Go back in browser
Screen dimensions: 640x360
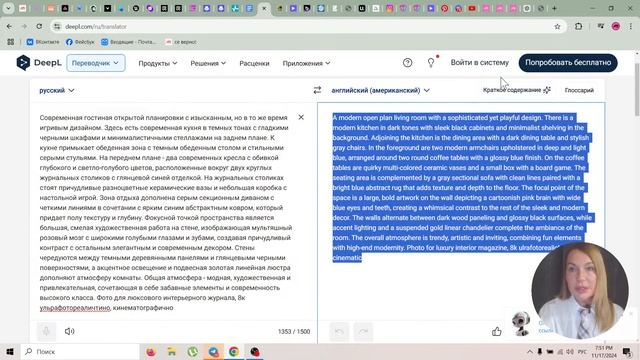9,26
